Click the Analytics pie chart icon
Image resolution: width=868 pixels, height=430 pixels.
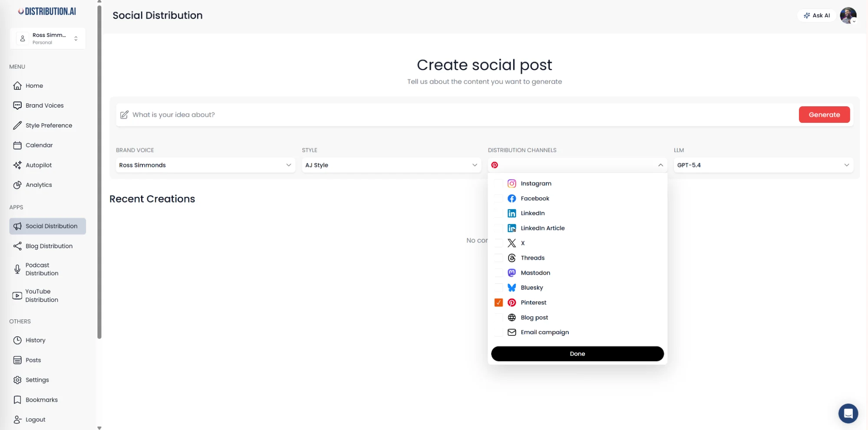point(17,185)
